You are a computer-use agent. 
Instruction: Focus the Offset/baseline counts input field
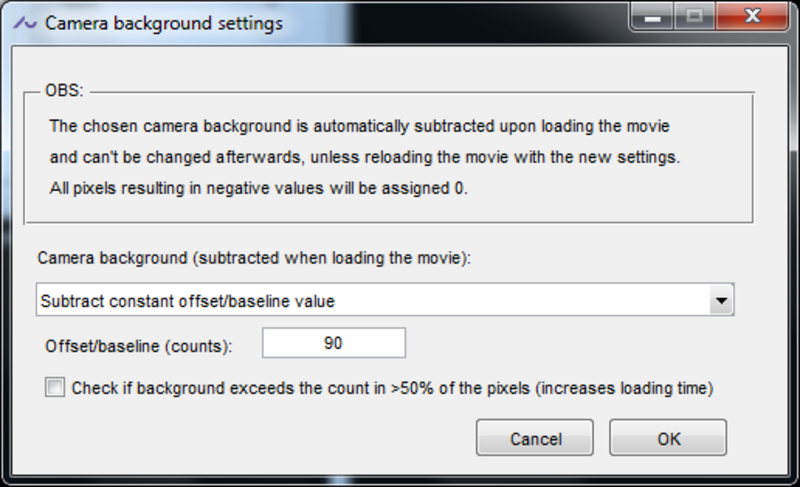[x=334, y=343]
